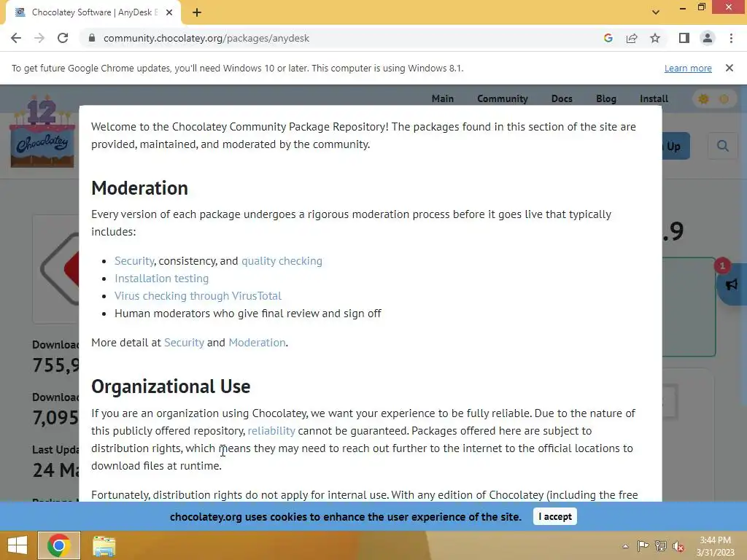
Task: Click the Sign Up button
Action: point(676,146)
